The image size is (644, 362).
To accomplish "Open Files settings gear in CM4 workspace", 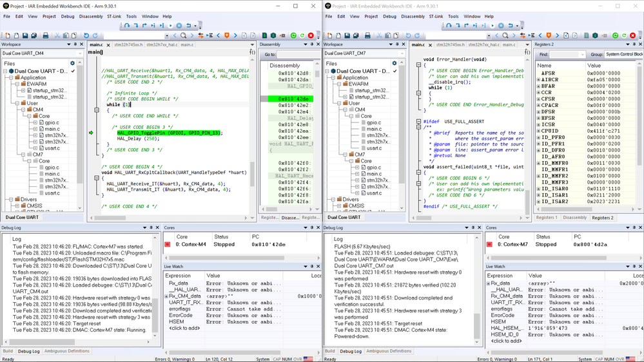I will tap(72, 63).
